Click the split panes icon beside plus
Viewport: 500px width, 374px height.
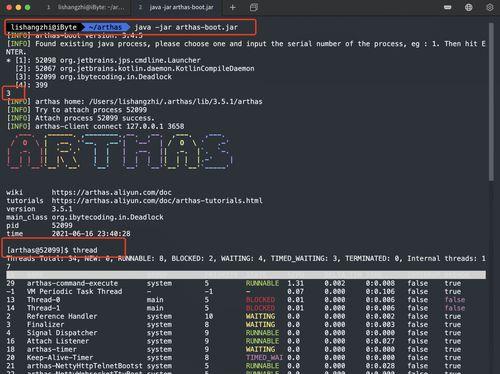[x=254, y=7]
